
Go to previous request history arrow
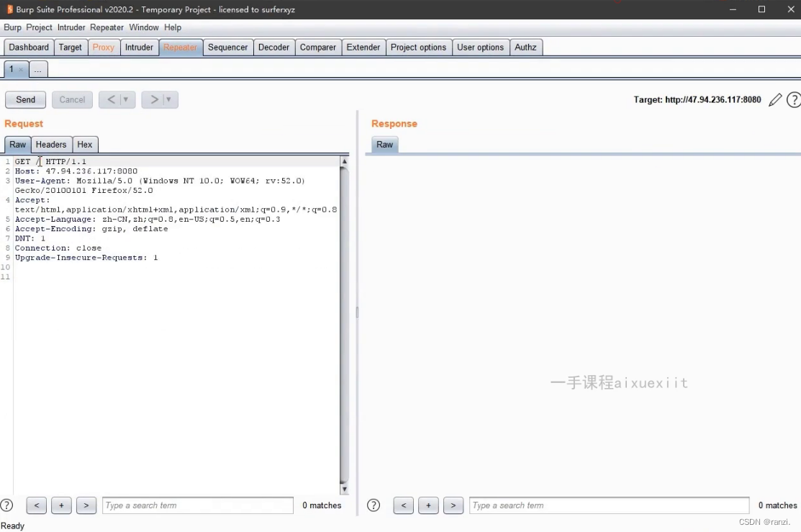[x=111, y=99]
